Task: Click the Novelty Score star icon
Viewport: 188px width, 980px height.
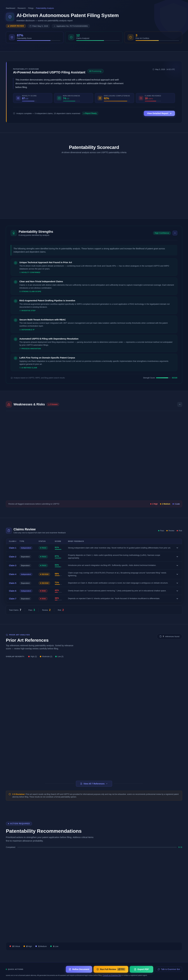Action: [x=18, y=98]
